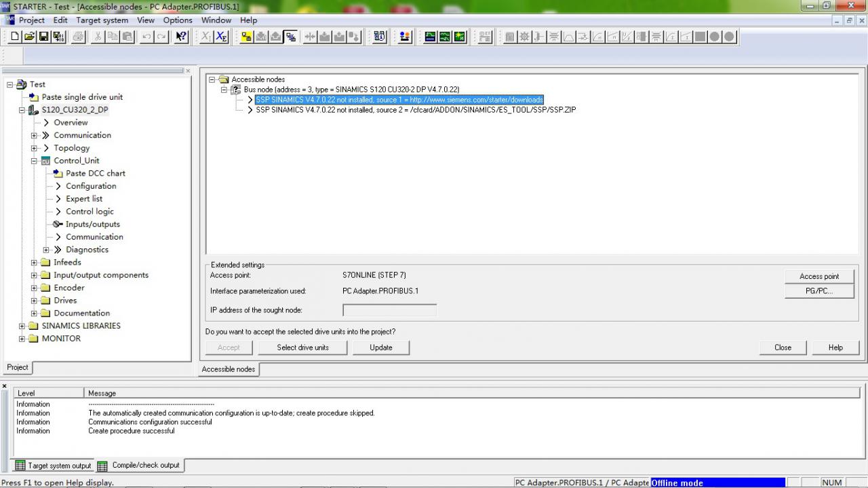Viewport: 868px width, 488px height.
Task: Click the Help button beside Close
Action: coord(835,348)
